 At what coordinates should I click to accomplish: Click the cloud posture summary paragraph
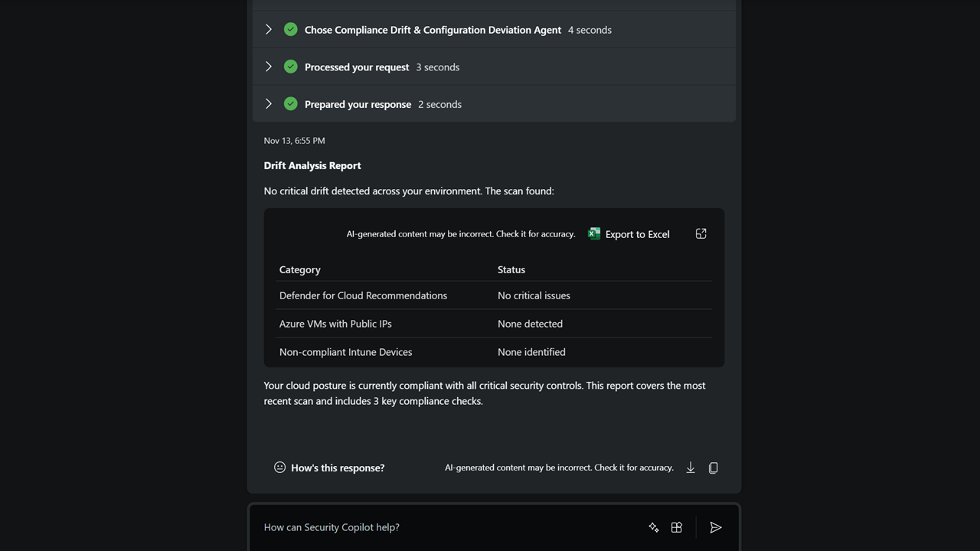[x=485, y=393]
